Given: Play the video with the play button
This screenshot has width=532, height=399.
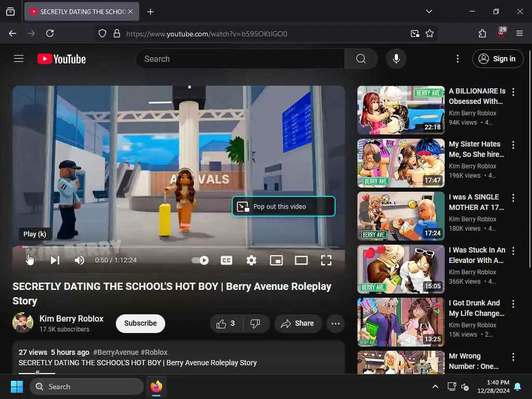Looking at the screenshot, I should point(30,260).
